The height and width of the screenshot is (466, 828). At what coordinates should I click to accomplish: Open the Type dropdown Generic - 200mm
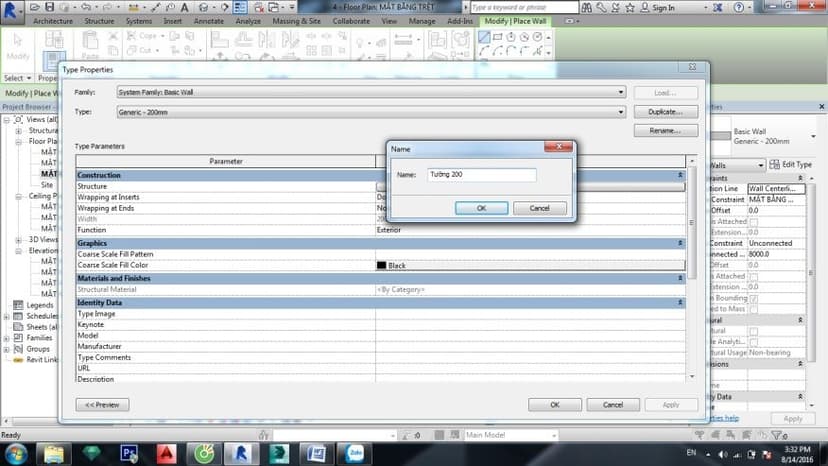pyautogui.click(x=621, y=112)
